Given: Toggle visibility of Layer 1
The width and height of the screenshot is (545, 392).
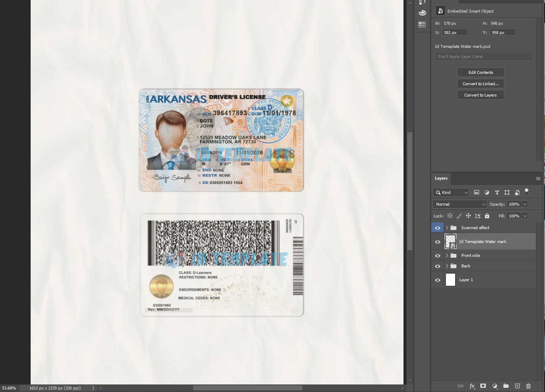Looking at the screenshot, I should 438,280.
